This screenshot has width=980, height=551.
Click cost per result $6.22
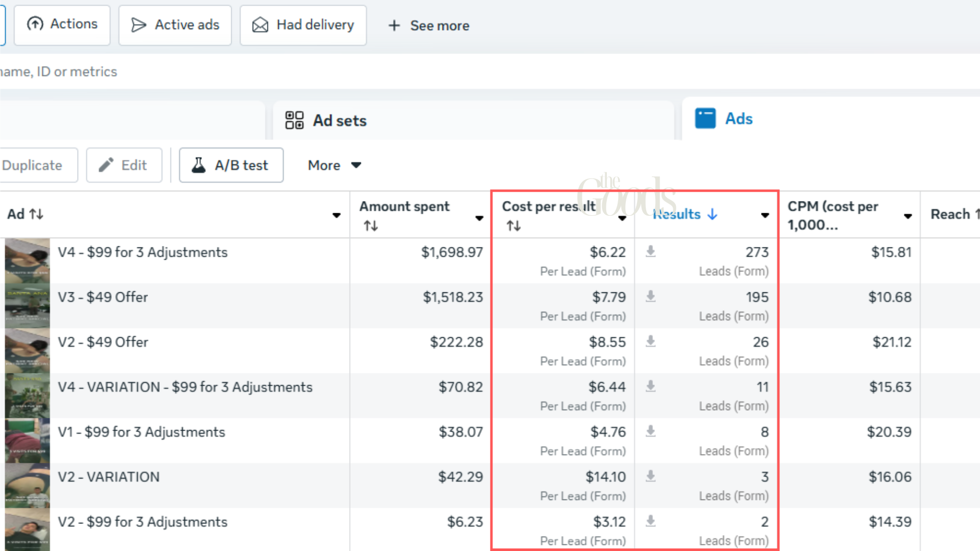pyautogui.click(x=607, y=252)
